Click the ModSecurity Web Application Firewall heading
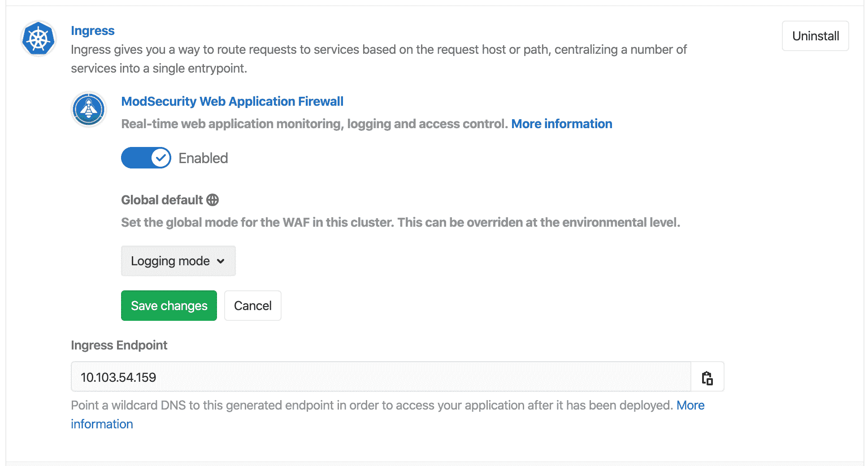Viewport: 868px width, 466px height. (232, 101)
